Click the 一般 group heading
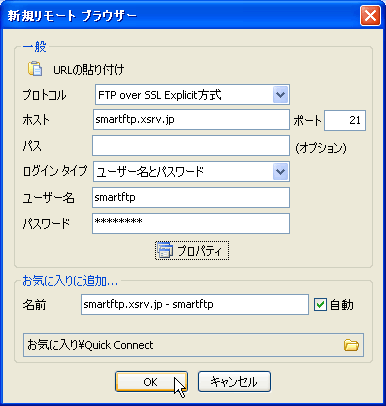Image resolution: width=386 pixels, height=406 pixels. [34, 46]
